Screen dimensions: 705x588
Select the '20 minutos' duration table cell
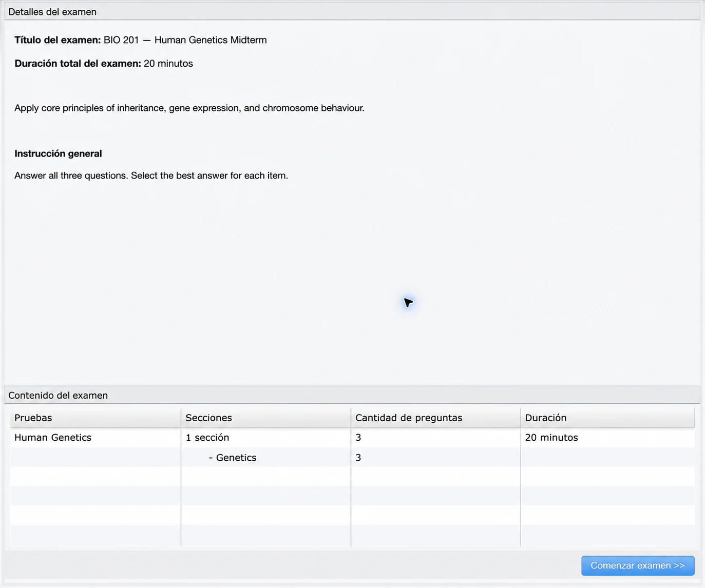(x=607, y=438)
